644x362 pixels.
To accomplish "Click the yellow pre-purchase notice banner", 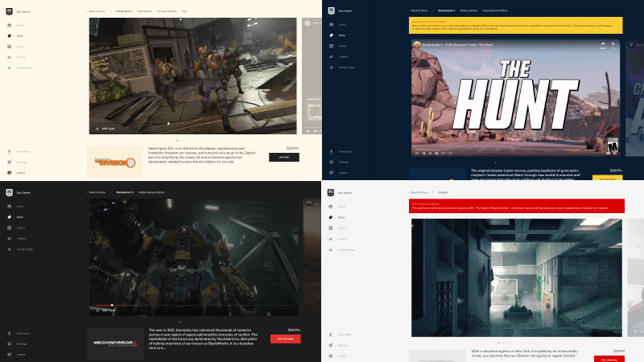I will (515, 25).
